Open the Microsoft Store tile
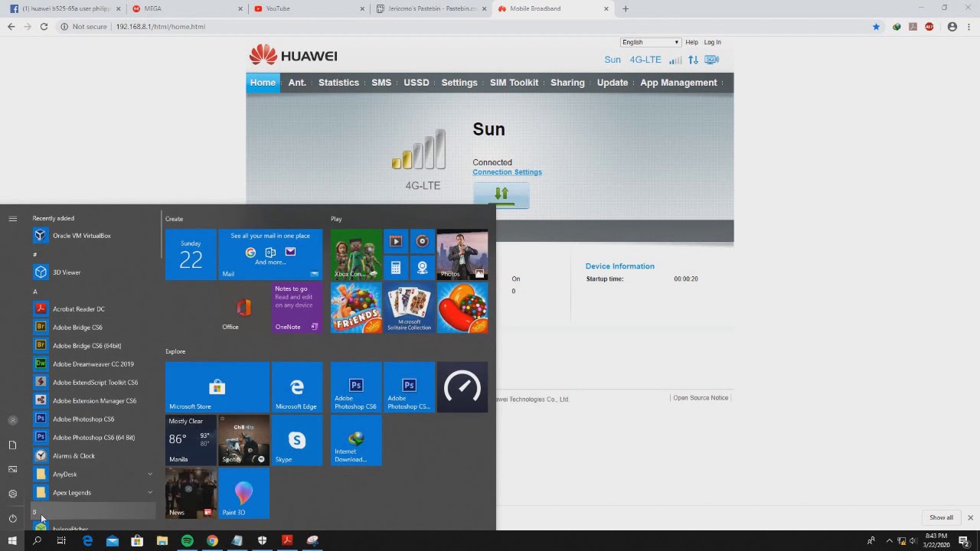The height and width of the screenshot is (551, 980). click(x=217, y=387)
